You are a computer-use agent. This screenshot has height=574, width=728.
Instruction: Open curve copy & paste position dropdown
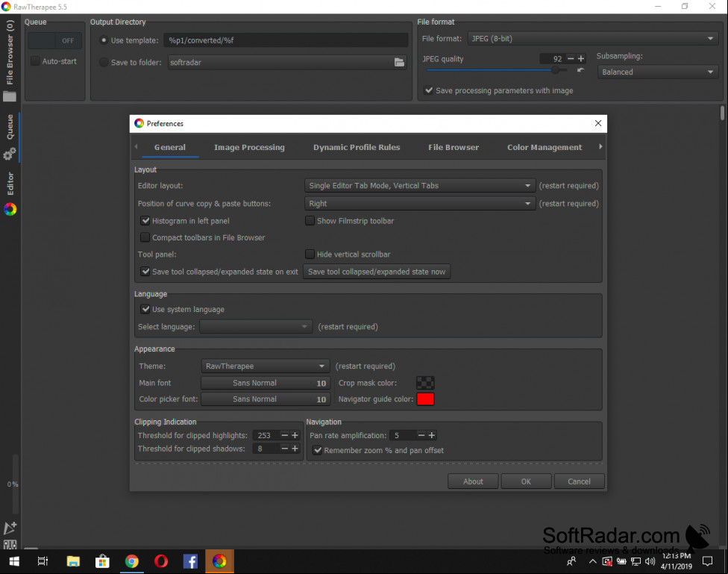(x=420, y=204)
